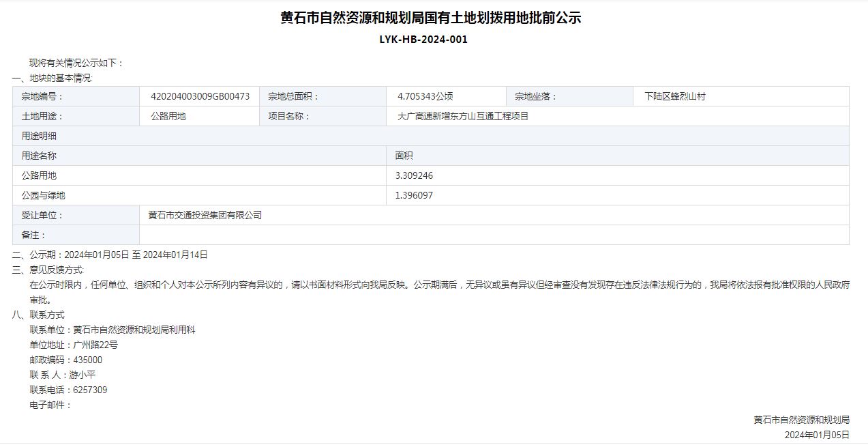Select the parcel number 420204003009GB00473 cell
The image size is (868, 445).
coord(200,96)
